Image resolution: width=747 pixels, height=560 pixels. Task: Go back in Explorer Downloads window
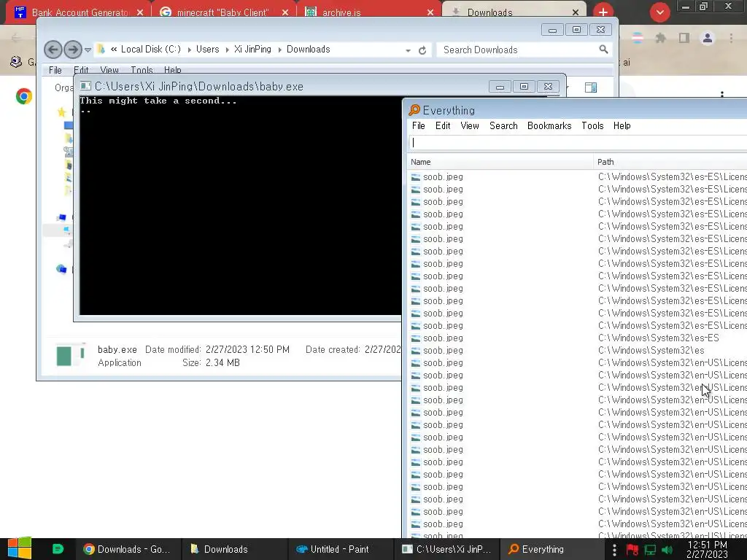[53, 49]
